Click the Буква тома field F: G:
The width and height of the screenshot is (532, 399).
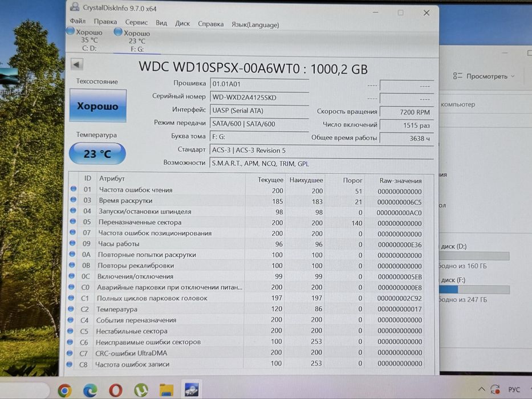pos(259,137)
